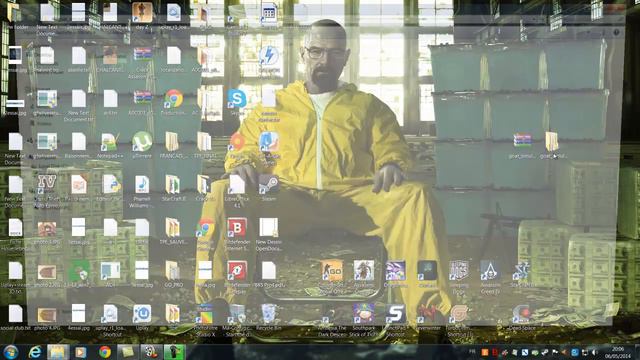Open the Bitdefender Internet Security shortcut
The height and width of the screenshot is (360, 640).
(x=237, y=228)
